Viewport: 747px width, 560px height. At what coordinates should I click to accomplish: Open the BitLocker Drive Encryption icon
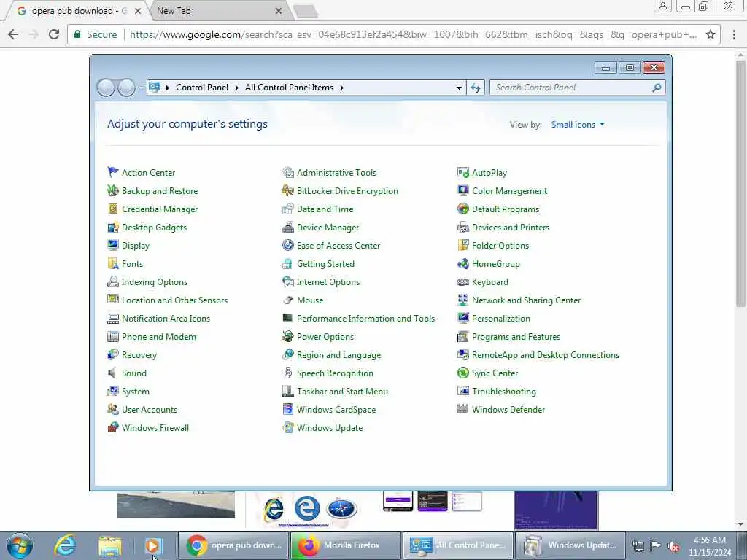click(287, 190)
